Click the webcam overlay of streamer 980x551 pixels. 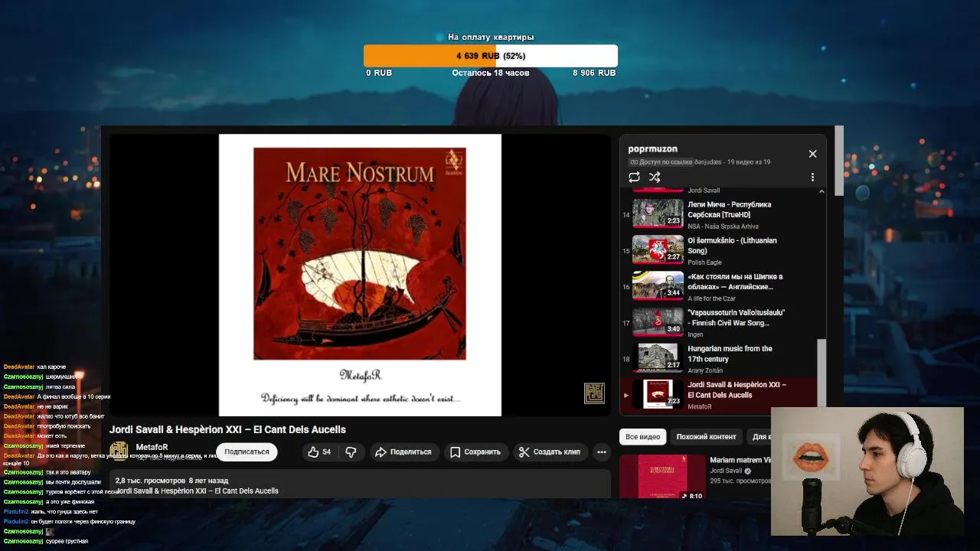(867, 471)
